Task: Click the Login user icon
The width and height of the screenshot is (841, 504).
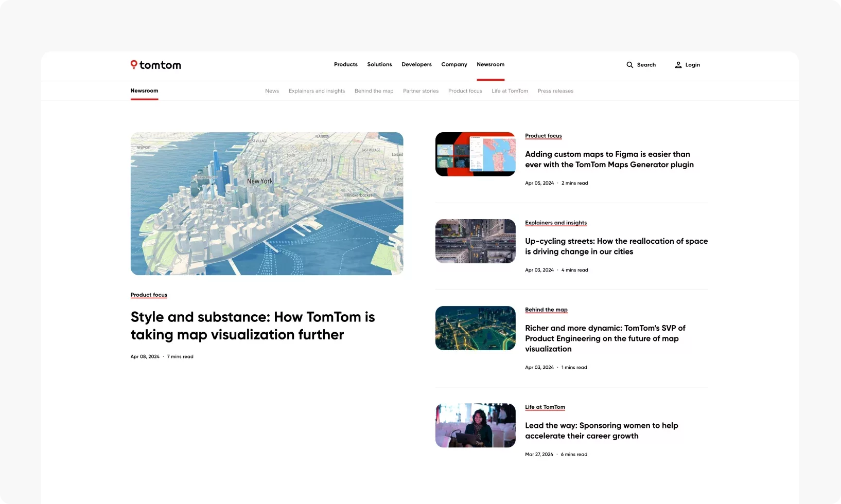Action: pos(678,65)
